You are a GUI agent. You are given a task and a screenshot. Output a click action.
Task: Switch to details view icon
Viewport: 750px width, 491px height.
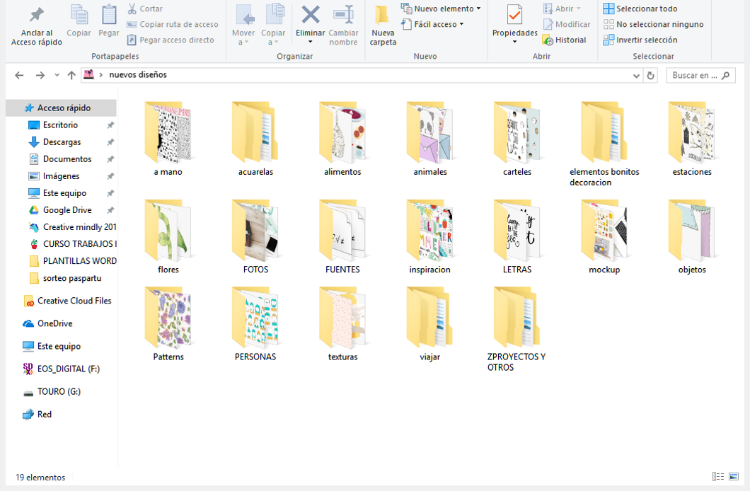click(718, 476)
